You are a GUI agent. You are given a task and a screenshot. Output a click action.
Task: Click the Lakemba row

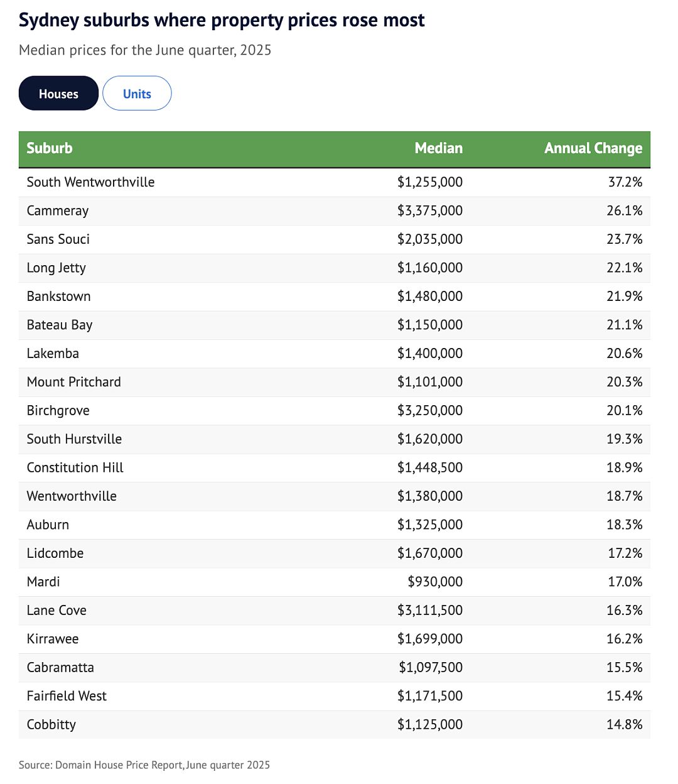(x=335, y=354)
